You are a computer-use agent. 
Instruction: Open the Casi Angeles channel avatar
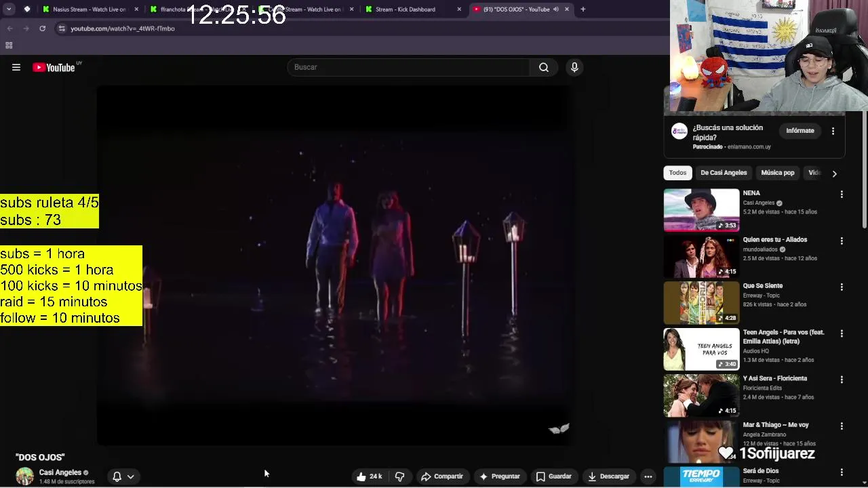tap(25, 476)
